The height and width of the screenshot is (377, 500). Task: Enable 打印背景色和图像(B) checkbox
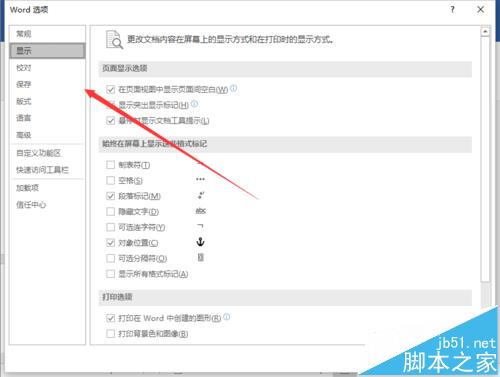point(110,334)
